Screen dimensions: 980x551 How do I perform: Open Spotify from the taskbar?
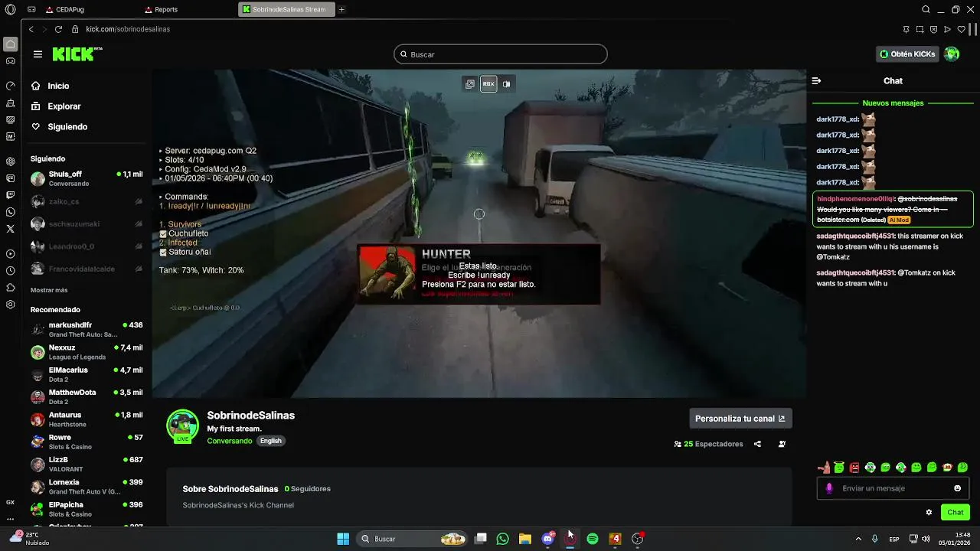[593, 539]
